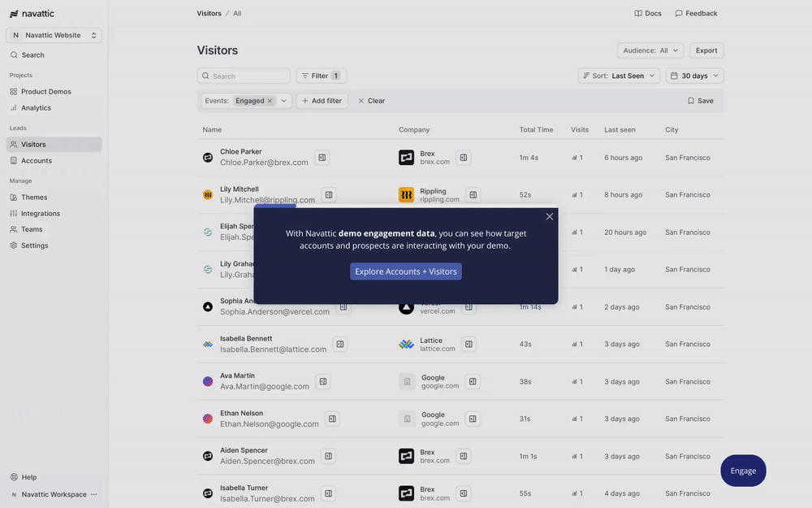Click Explore Accounts + Visitors button
812x508 pixels.
[x=406, y=271]
